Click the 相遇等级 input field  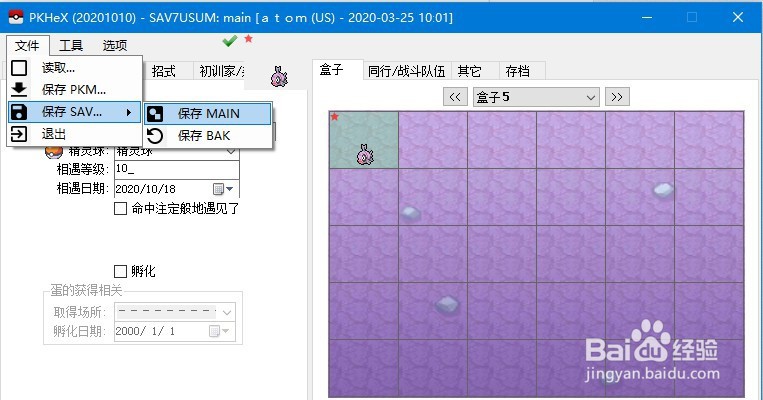[176, 169]
